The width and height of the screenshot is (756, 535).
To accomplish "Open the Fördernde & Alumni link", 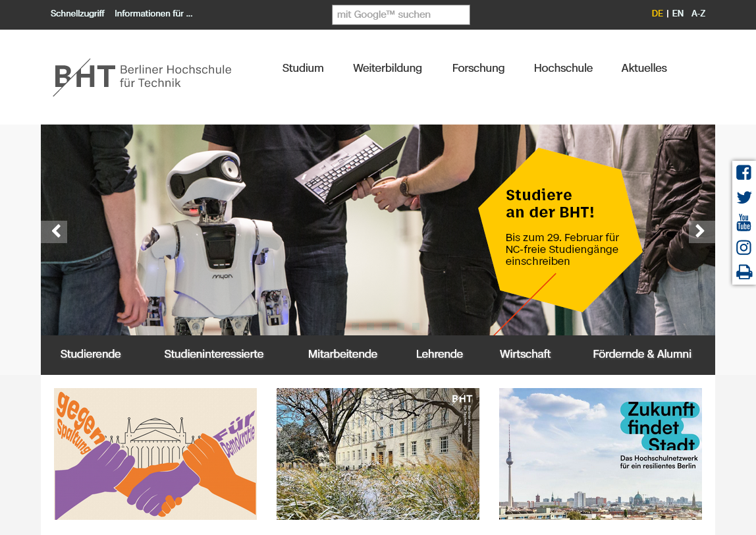I will 642,354.
